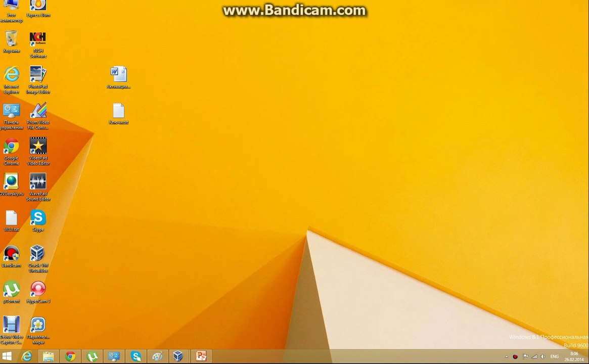Select the Express Burn desktop shortcut

(x=38, y=8)
